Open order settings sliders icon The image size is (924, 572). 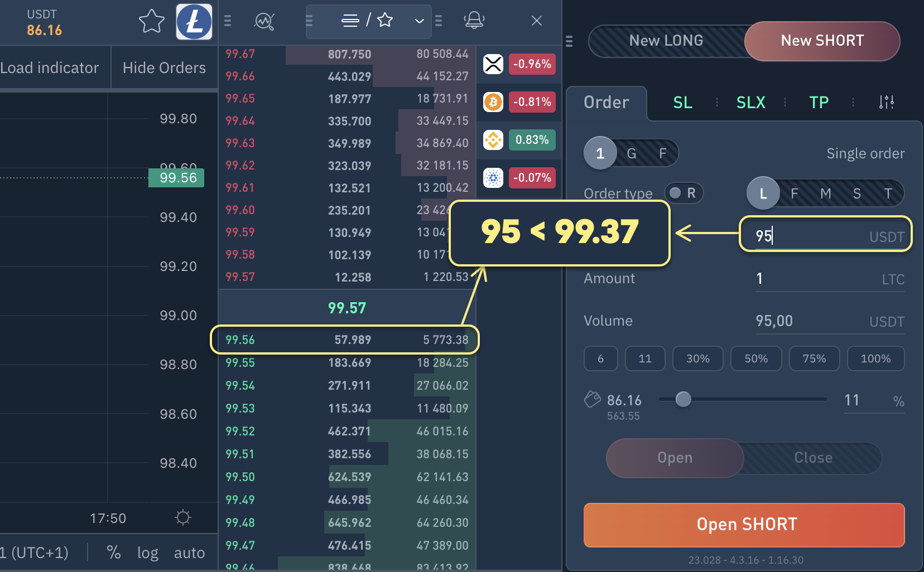pyautogui.click(x=886, y=102)
